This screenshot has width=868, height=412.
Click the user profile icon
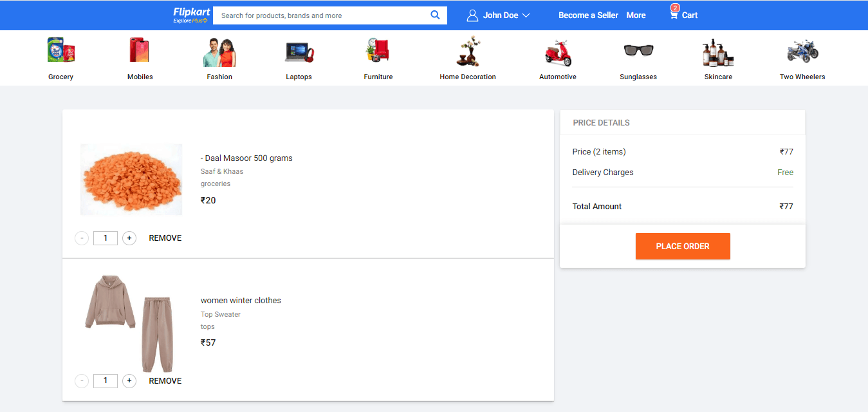(473, 15)
